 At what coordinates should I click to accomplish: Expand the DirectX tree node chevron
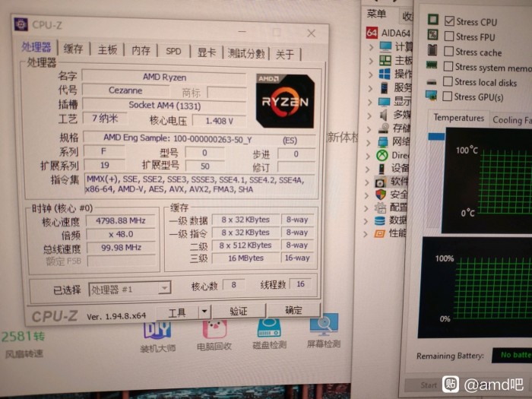[368, 156]
